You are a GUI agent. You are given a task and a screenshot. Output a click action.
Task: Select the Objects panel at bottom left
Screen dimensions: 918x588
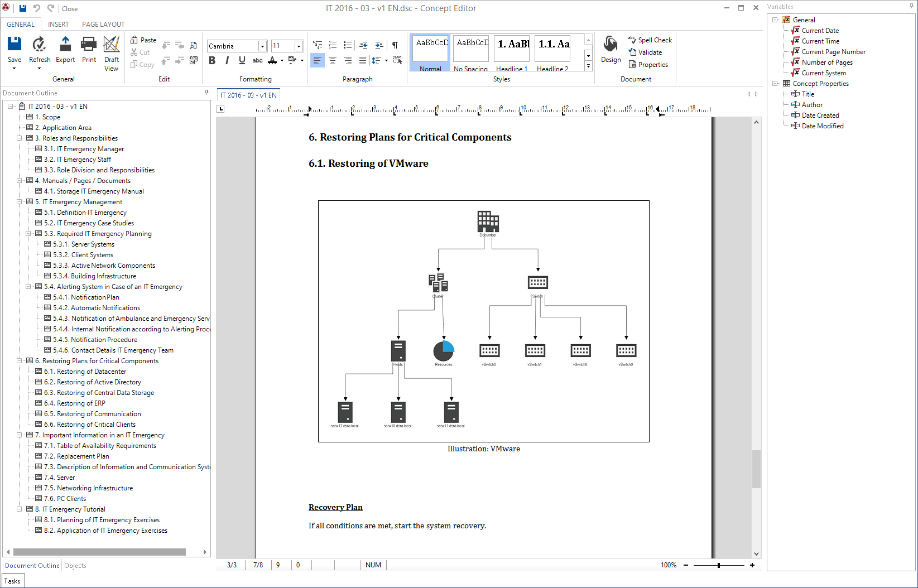pyautogui.click(x=75, y=565)
